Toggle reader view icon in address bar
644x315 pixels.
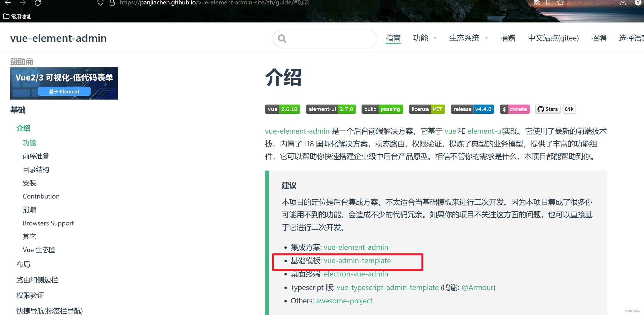pyautogui.click(x=549, y=2)
